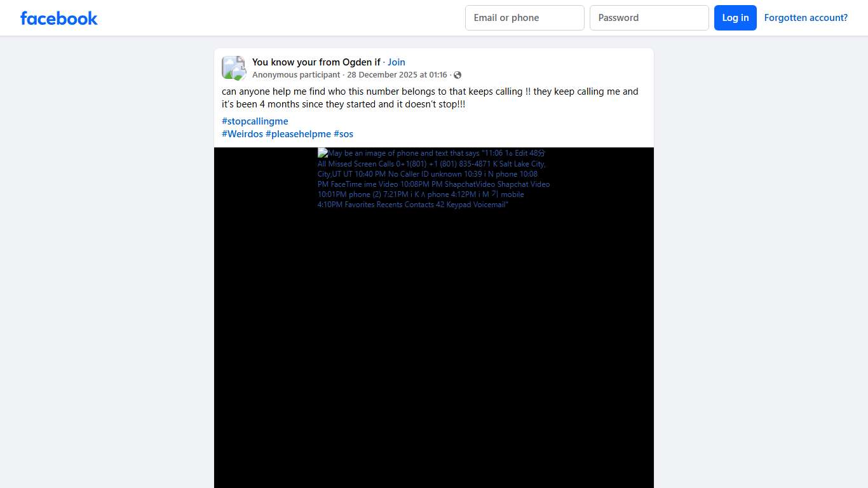Click the Ogden group avatar picture
Image resolution: width=868 pixels, height=488 pixels.
pyautogui.click(x=233, y=68)
